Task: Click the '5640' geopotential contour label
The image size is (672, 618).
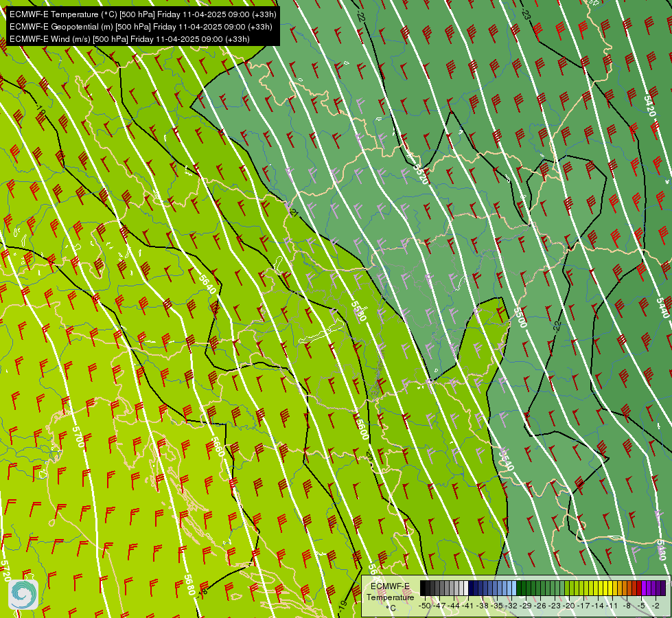Action: pyautogui.click(x=208, y=284)
